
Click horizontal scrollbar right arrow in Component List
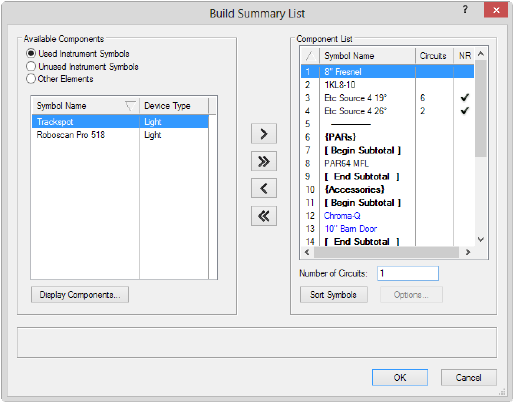coord(468,252)
